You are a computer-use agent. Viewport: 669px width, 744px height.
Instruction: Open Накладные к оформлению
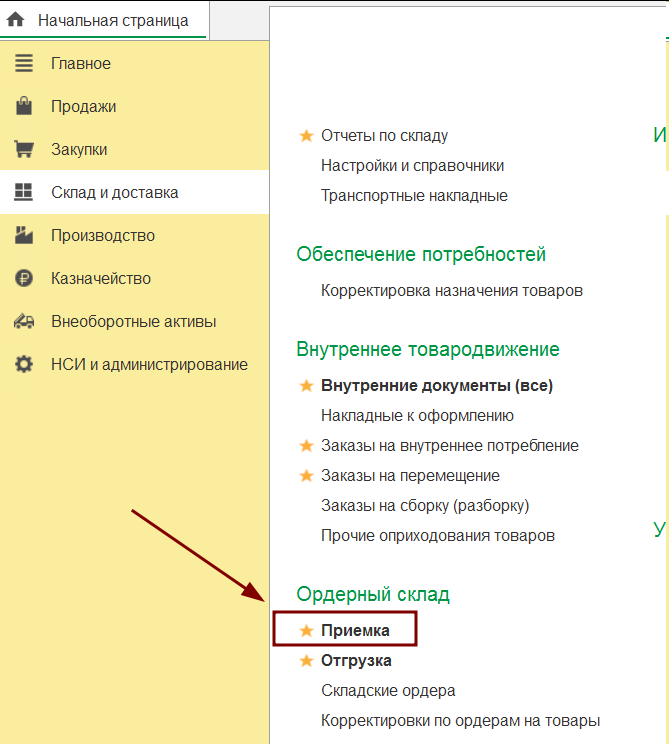[418, 416]
